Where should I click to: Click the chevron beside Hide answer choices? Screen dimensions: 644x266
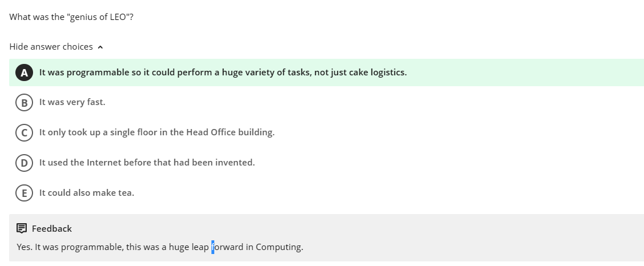coord(101,47)
